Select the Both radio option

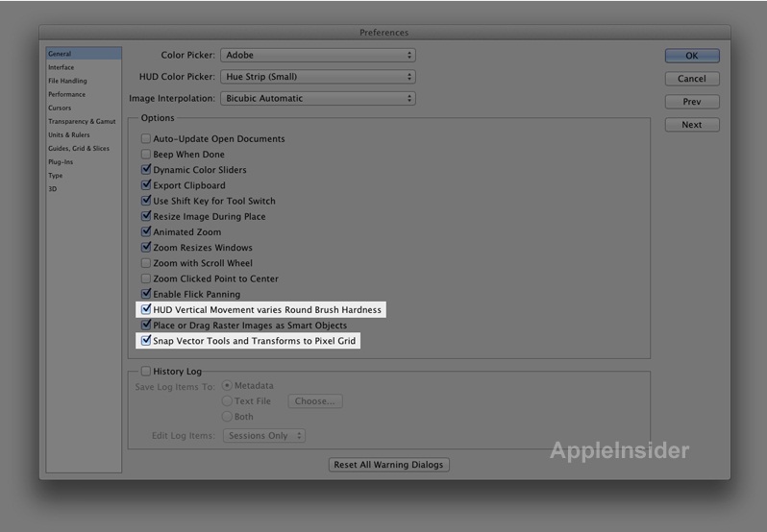(x=227, y=417)
